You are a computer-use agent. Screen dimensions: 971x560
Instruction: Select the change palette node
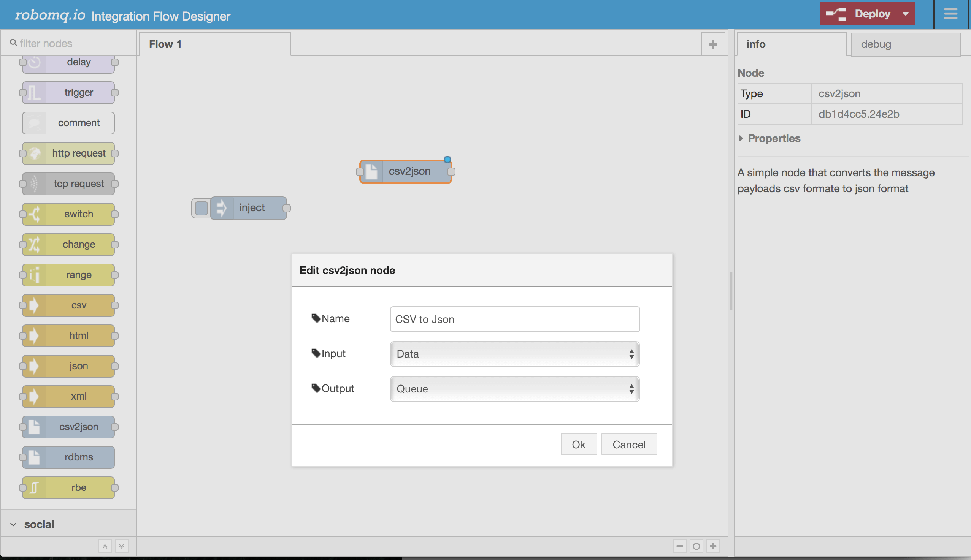coord(68,244)
